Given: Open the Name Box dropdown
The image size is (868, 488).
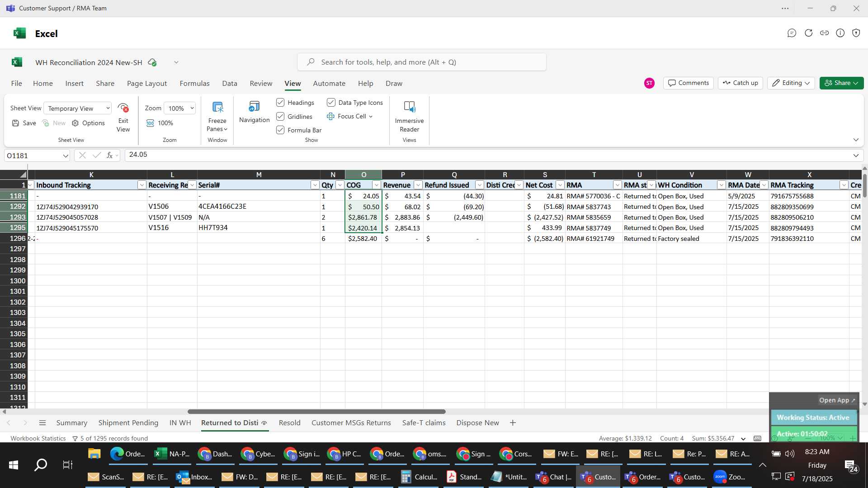Looking at the screenshot, I should pos(66,156).
